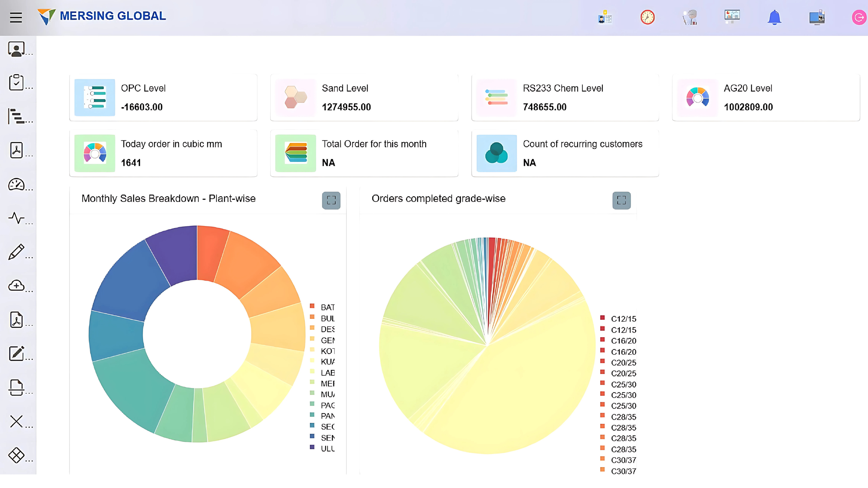Open the speedometer dashboard sidebar icon
The width and height of the screenshot is (868, 488).
point(16,185)
